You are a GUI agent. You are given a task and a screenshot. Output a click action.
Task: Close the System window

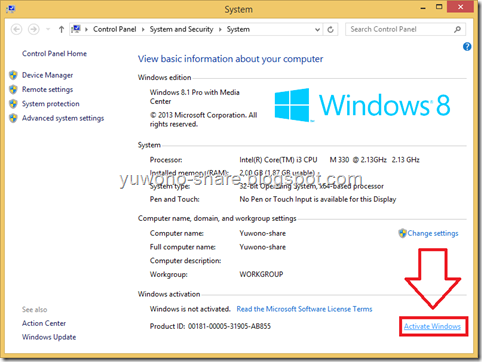(461, 7)
